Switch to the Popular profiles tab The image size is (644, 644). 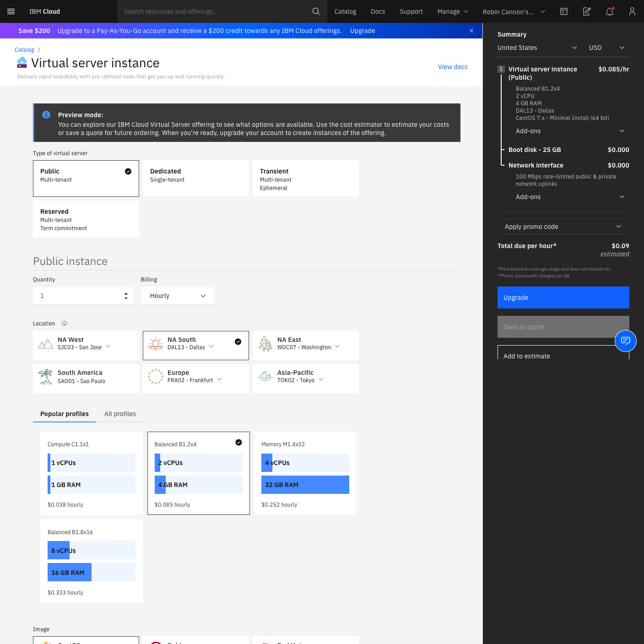coord(65,414)
